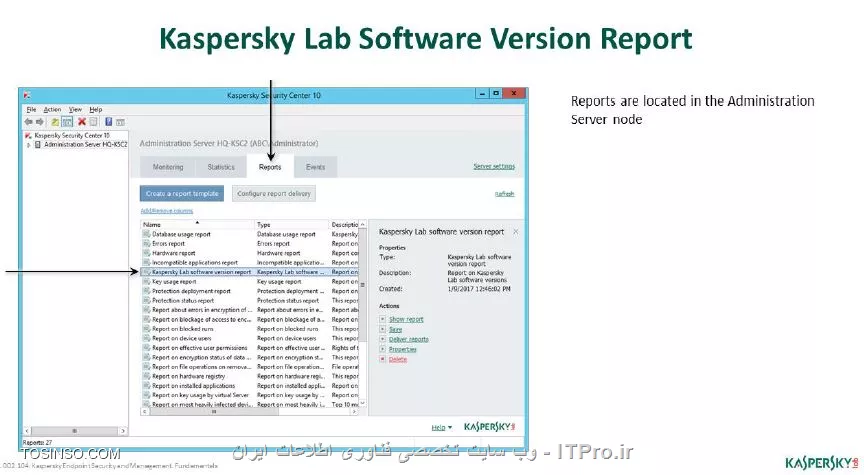
Task: Click the Administration Server HQ-KSC2 server icon
Action: tap(38, 145)
